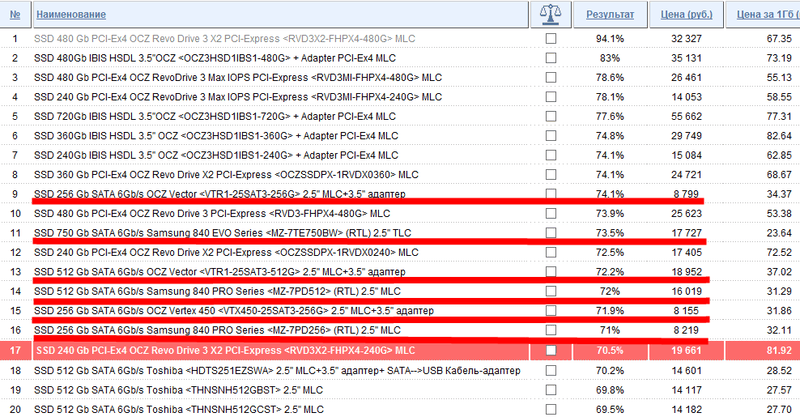Click price 19 661 in highlighted row
This screenshot has width=800, height=417.
coord(686,351)
